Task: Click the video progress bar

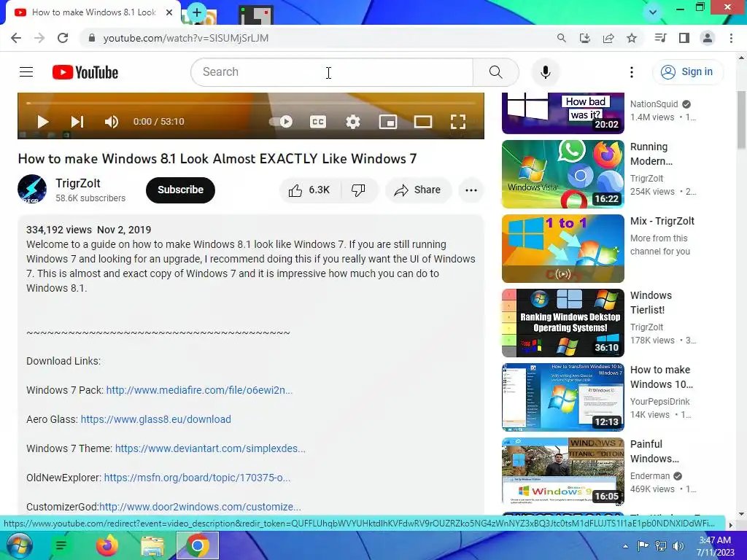Action: click(x=251, y=103)
